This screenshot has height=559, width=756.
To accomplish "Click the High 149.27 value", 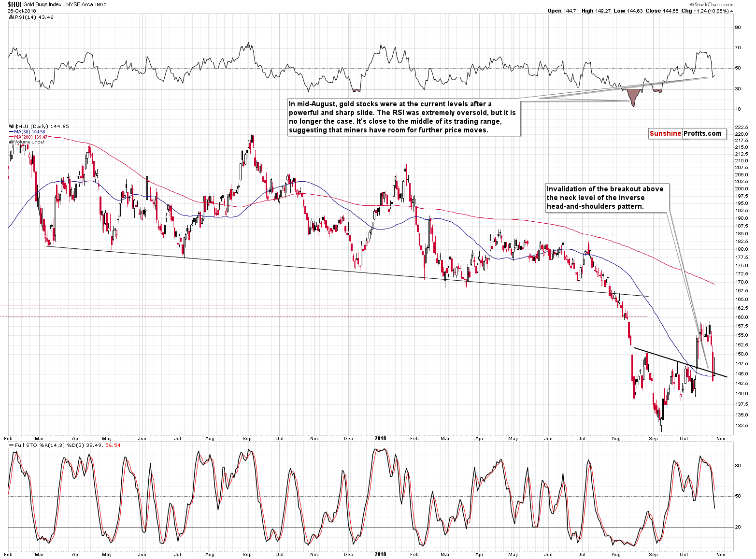I will 597,11.
